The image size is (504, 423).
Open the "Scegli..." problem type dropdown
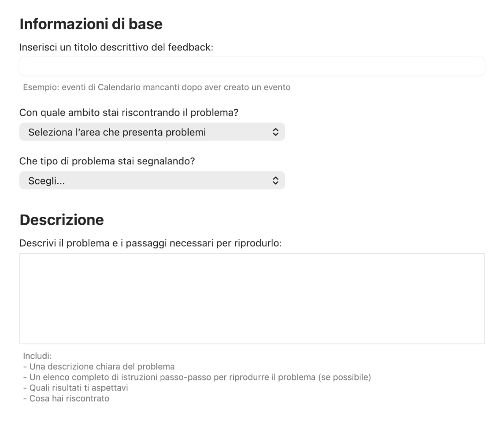pos(152,180)
